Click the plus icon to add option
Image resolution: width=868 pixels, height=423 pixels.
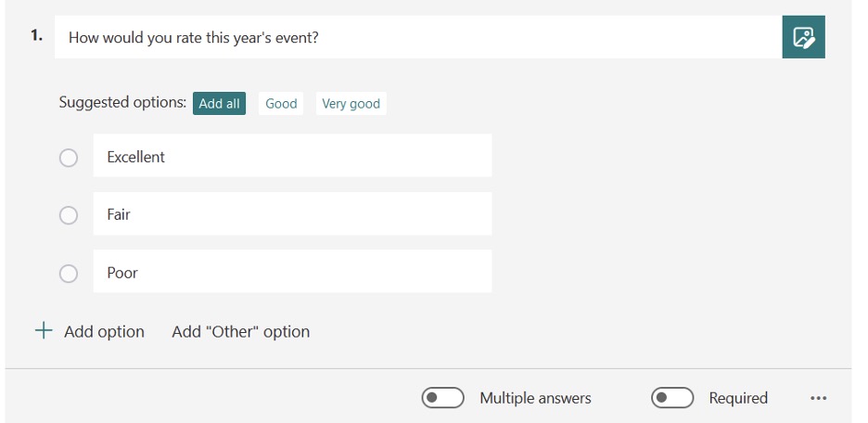coord(44,331)
